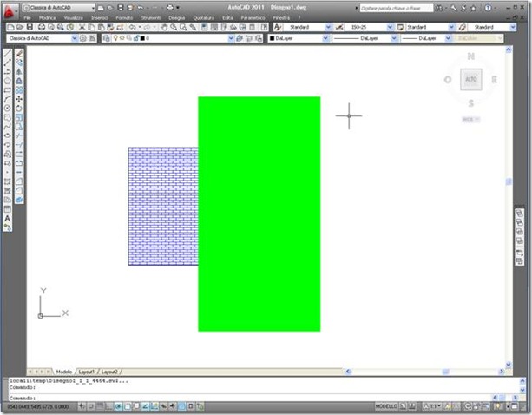
Task: Click Communication Center star icon in title bar
Action: click(473, 8)
